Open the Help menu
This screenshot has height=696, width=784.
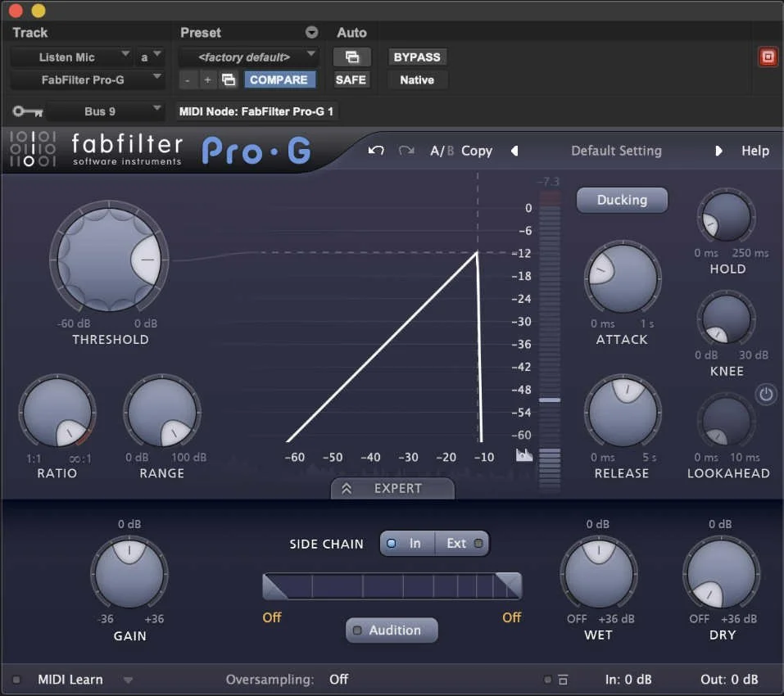coord(755,151)
